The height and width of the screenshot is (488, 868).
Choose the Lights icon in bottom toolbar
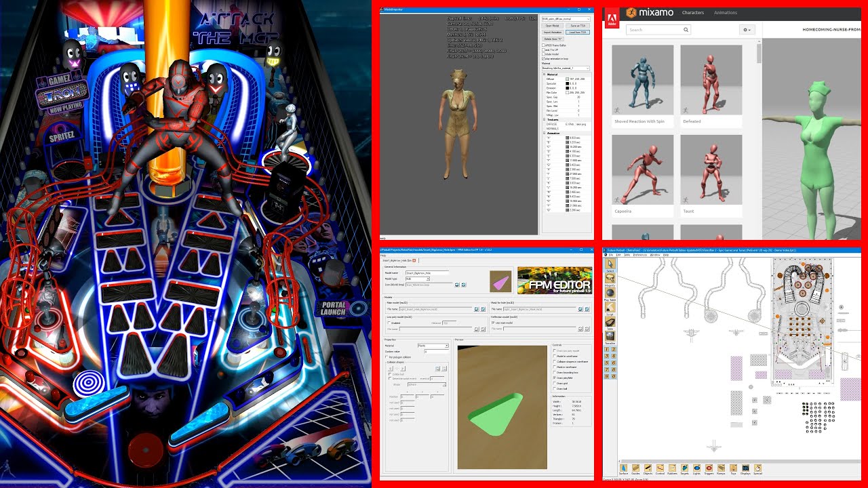coord(696,468)
